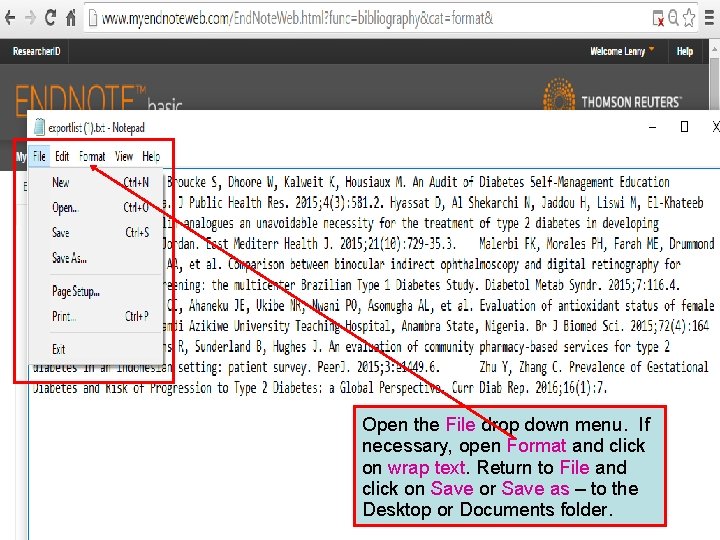Click the Thomson Reuters logo
This screenshot has height=540, width=720.
pyautogui.click(x=612, y=96)
